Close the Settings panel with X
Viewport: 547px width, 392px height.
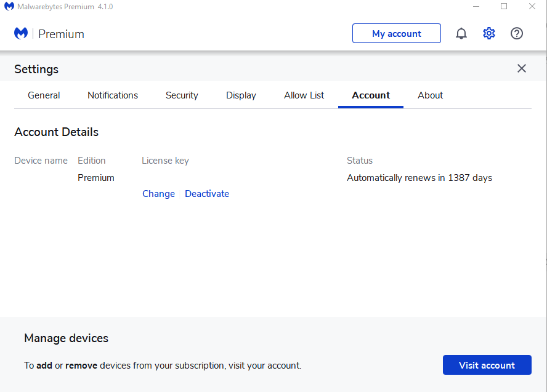click(522, 68)
